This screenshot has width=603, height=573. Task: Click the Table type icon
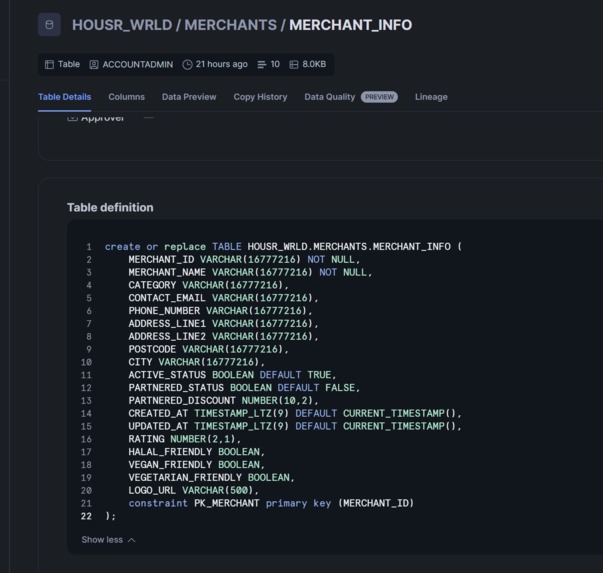[x=49, y=64]
